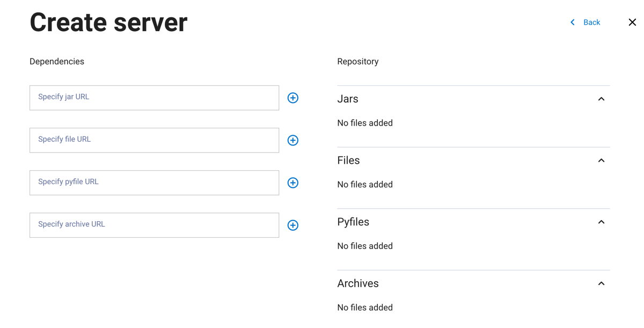Image resolution: width=644 pixels, height=328 pixels.
Task: Click the plus icon next to pyfile URL
Action: pyautogui.click(x=292, y=183)
